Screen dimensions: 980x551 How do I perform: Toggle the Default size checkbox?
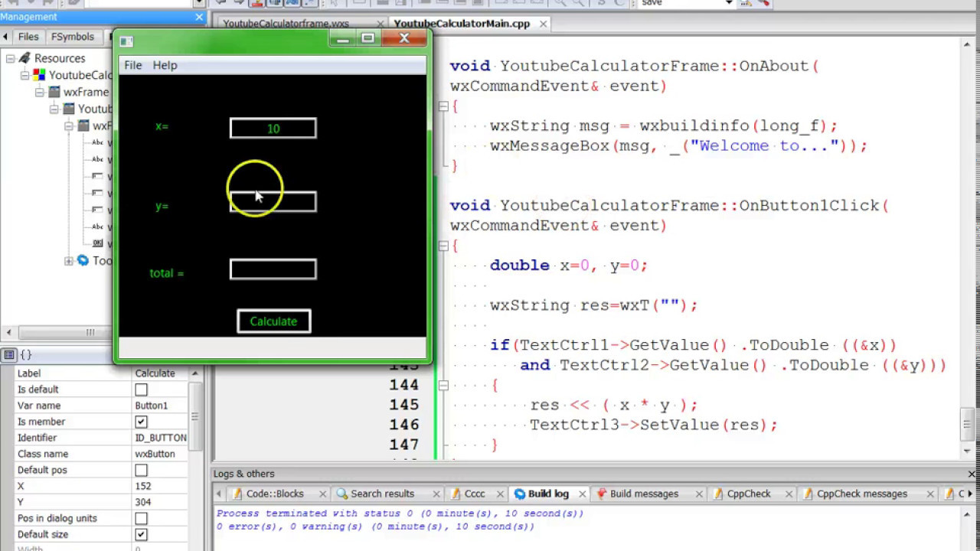point(141,534)
